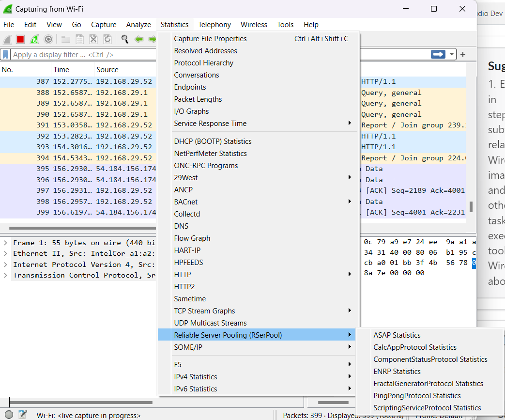505x420 pixels.
Task: Apply filter using the blue arrow button
Action: point(438,54)
